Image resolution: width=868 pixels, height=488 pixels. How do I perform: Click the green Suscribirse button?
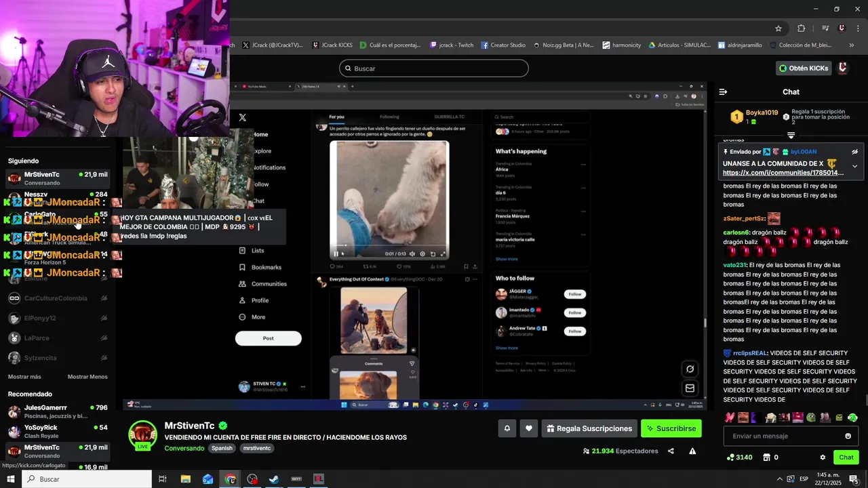671,428
